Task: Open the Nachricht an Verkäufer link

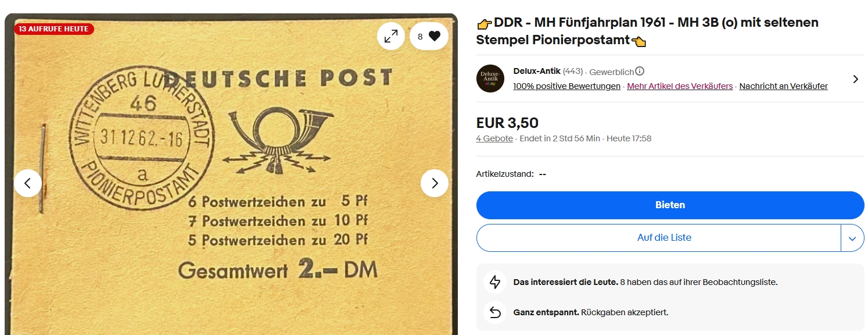Action: 784,86
